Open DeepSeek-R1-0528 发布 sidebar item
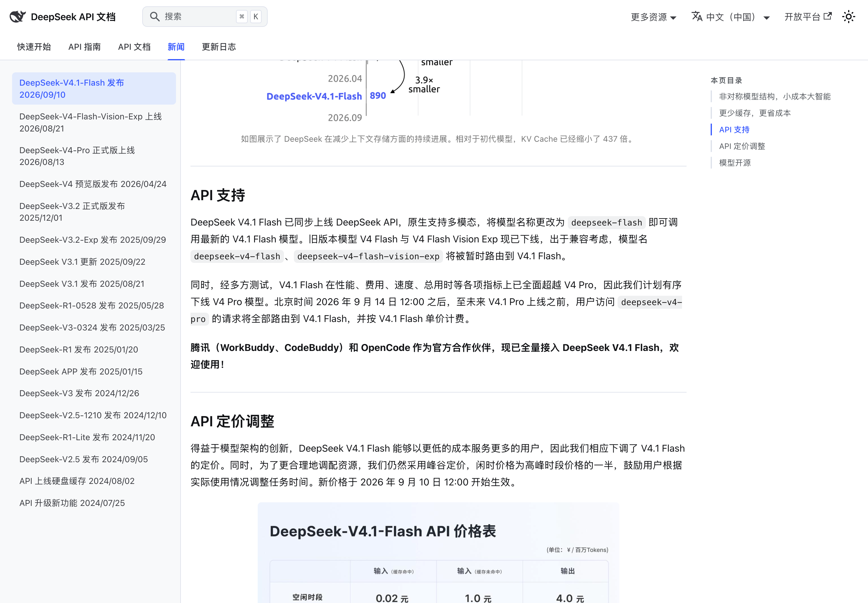Screen dimensions: 868x603 94,305
